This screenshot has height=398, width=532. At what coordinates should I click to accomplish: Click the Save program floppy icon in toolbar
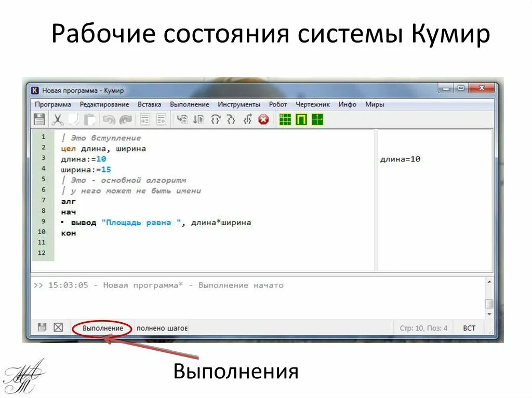tap(39, 120)
